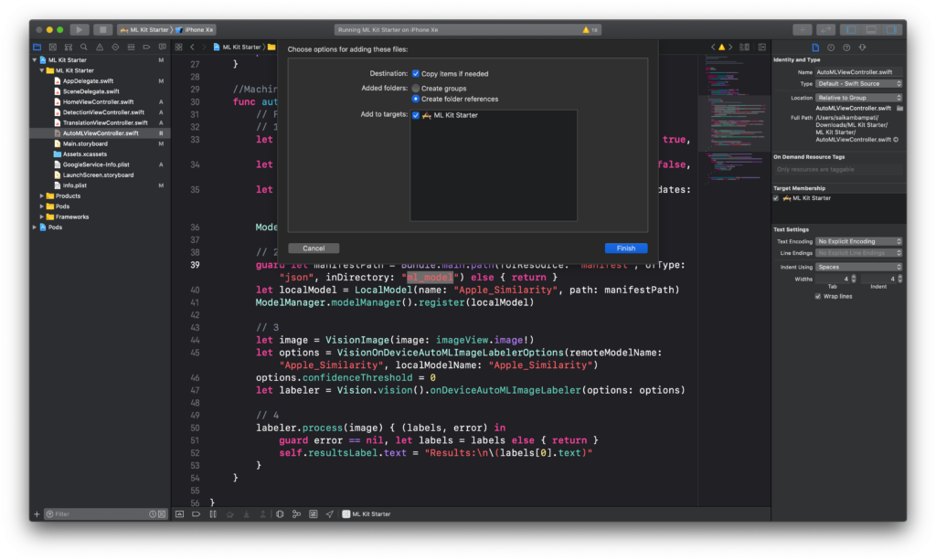Viewport: 936px width, 560px height.
Task: Click the Stop button in Xcode toolbar
Action: pyautogui.click(x=102, y=29)
